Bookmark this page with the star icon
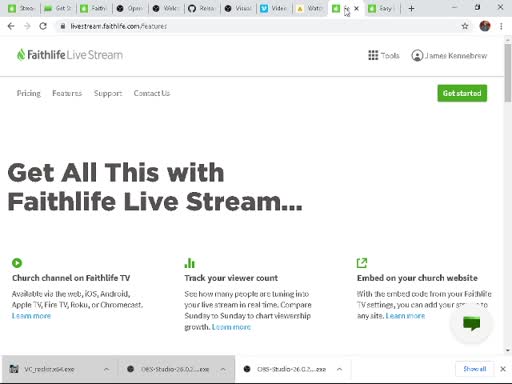The image size is (512, 384). [465, 26]
